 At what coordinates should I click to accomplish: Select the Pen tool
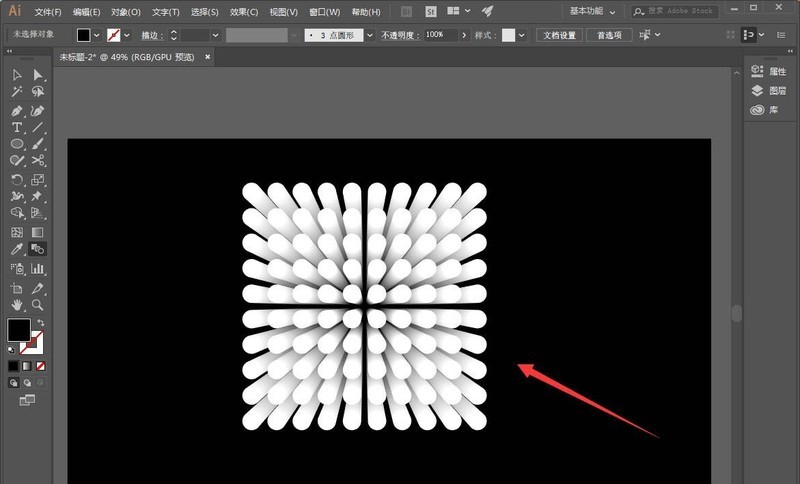(x=17, y=110)
